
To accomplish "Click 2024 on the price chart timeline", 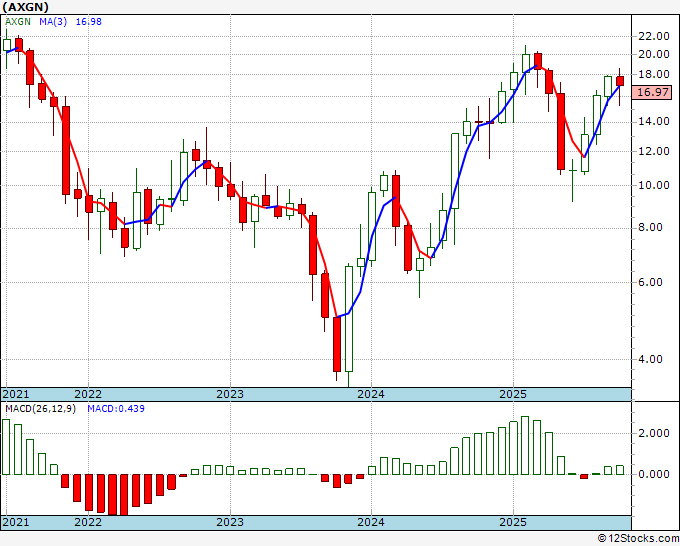I will point(371,394).
